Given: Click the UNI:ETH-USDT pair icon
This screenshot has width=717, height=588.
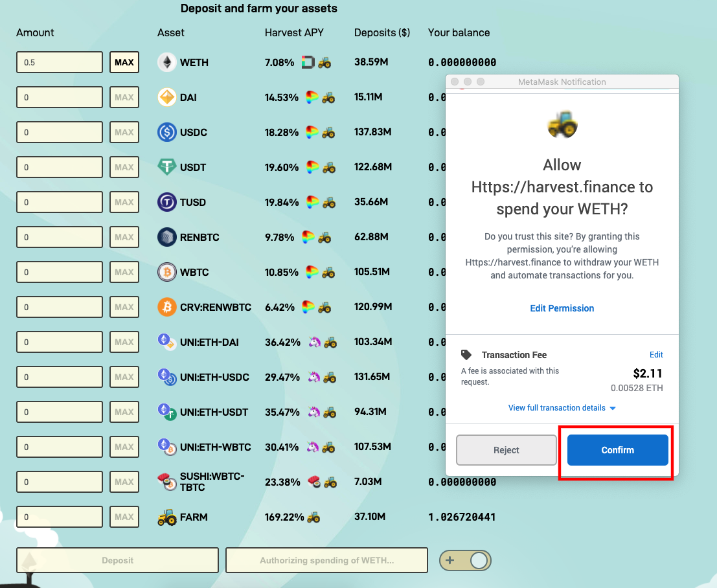Looking at the screenshot, I should [167, 412].
